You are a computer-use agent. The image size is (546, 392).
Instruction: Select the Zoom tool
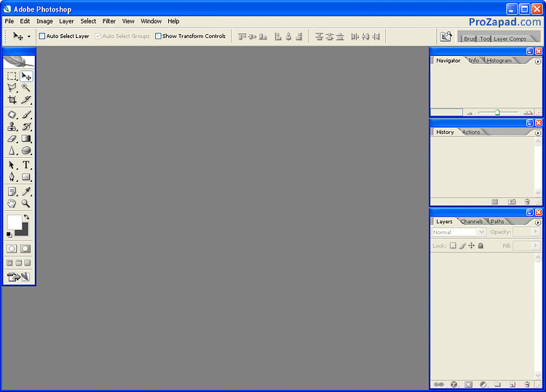point(26,204)
